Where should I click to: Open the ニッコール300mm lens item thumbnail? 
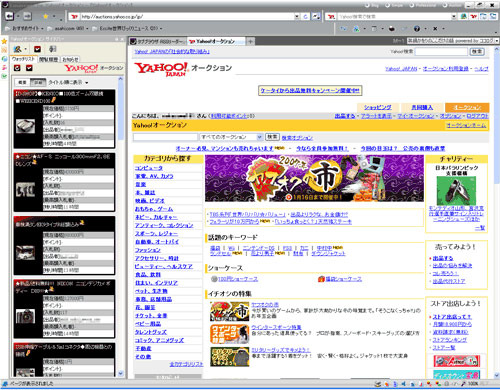(25, 190)
